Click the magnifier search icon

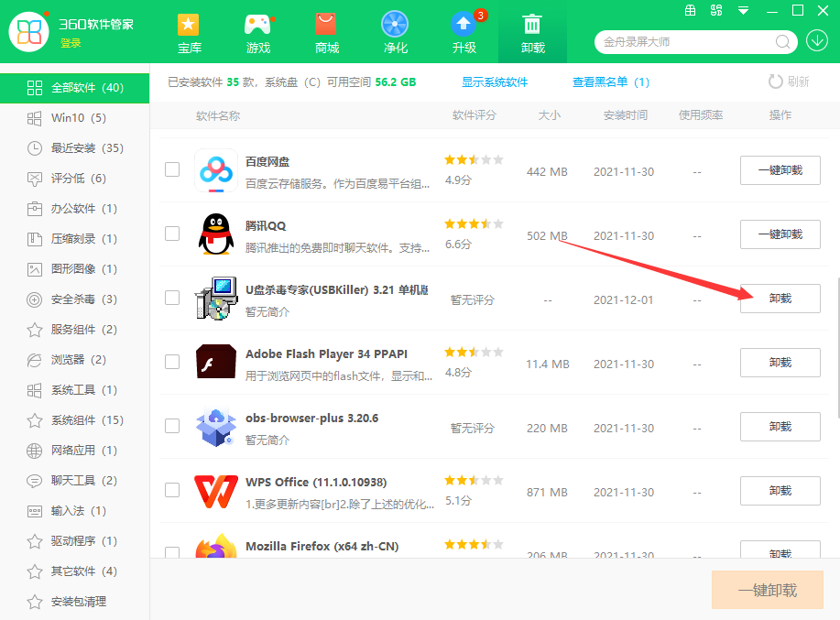pyautogui.click(x=782, y=42)
